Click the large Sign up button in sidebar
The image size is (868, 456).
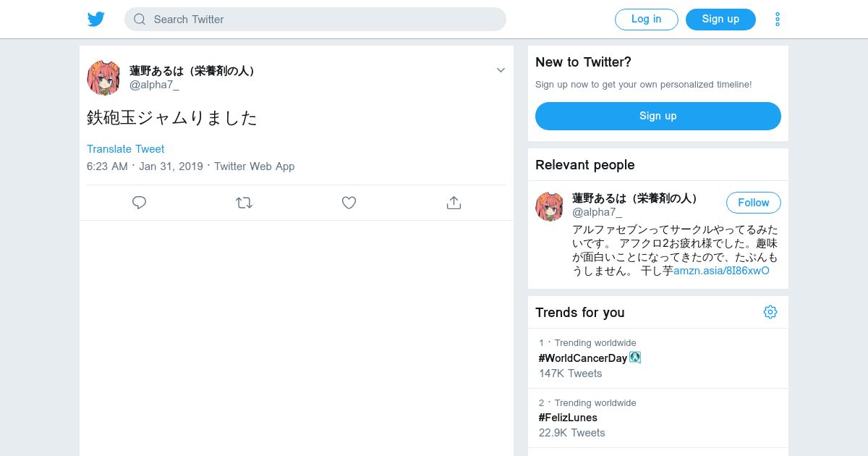(x=658, y=116)
